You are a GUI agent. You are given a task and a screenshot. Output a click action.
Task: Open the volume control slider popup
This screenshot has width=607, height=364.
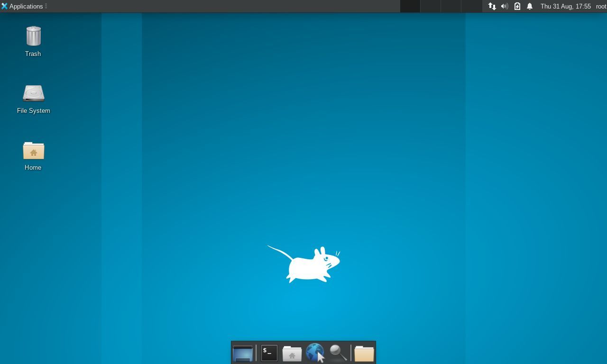(505, 6)
